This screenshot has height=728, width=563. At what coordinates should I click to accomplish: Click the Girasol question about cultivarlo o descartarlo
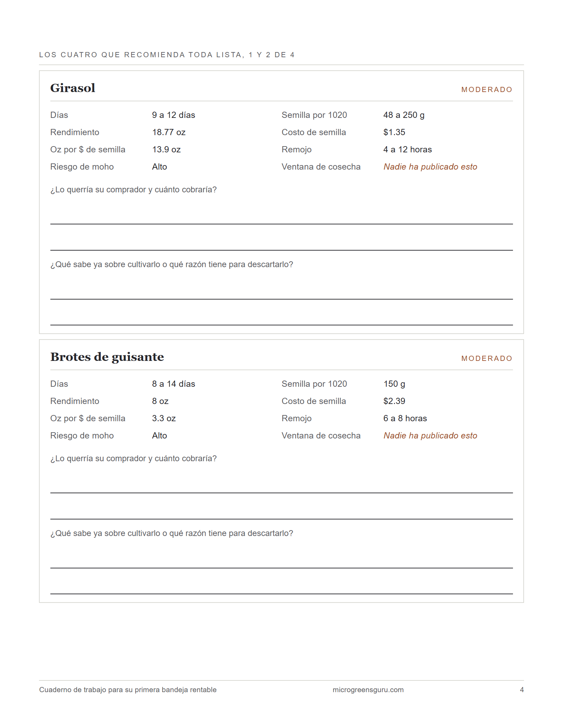[171, 264]
